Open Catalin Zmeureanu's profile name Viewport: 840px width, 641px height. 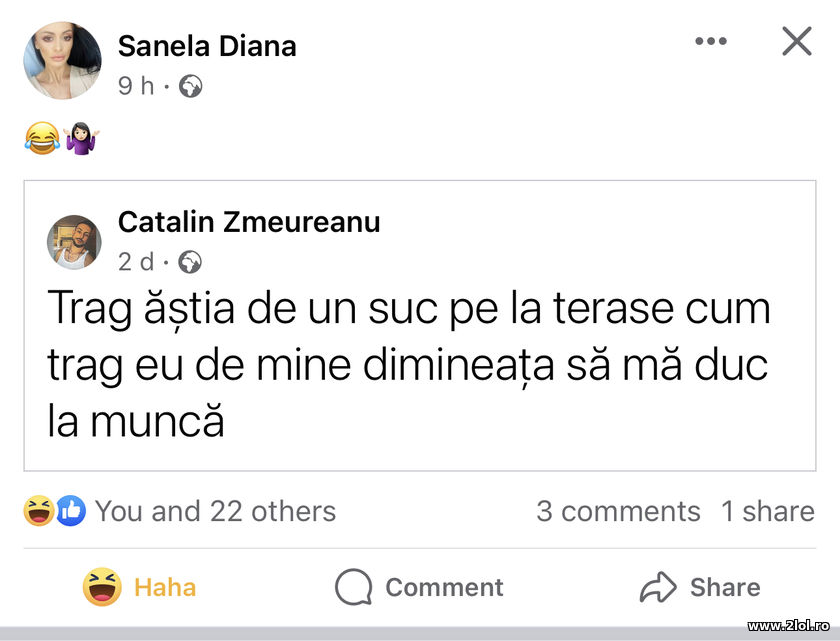(250, 222)
